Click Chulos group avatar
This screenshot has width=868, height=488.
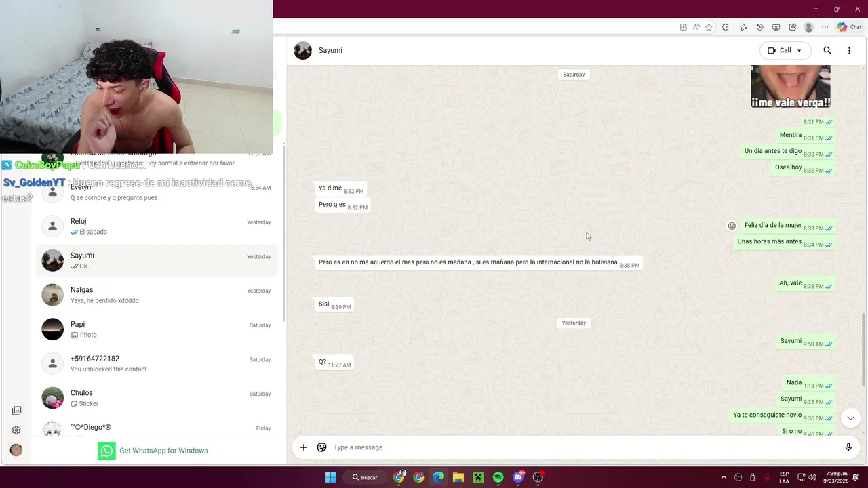tap(53, 398)
